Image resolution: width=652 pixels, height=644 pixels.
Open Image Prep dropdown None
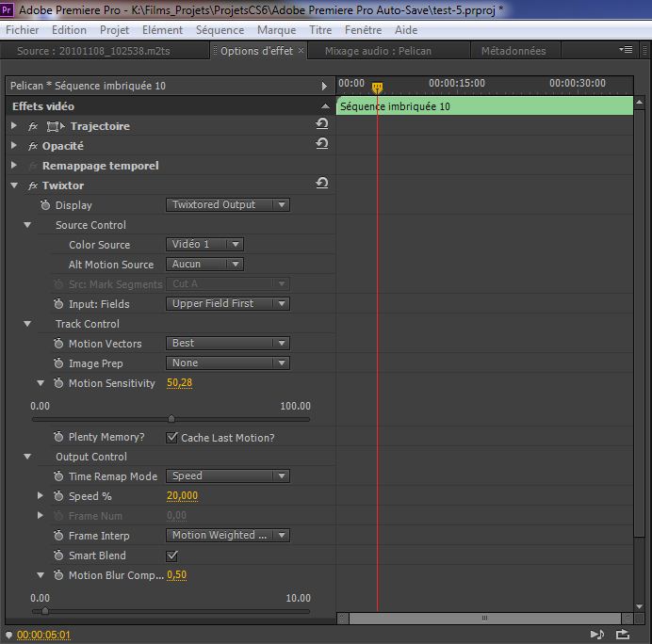pyautogui.click(x=228, y=363)
